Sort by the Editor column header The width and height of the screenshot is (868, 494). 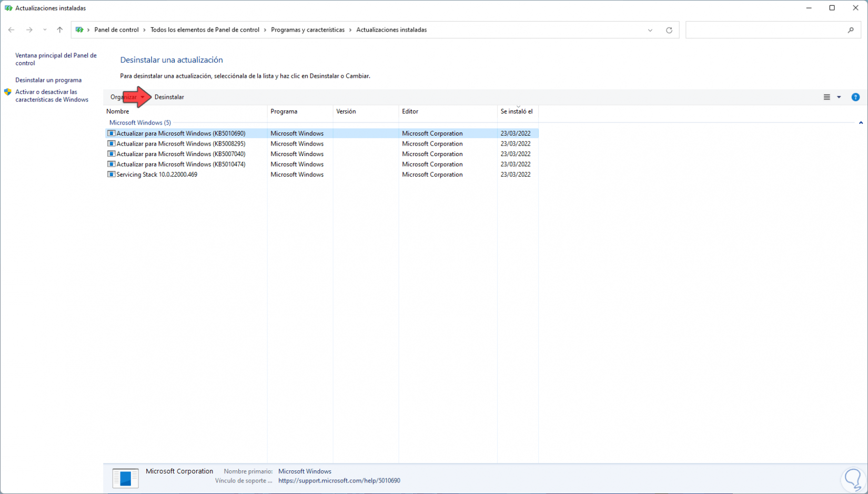click(x=448, y=111)
